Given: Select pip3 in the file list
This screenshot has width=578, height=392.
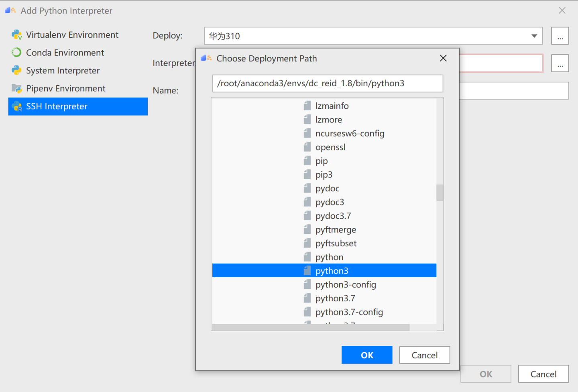Looking at the screenshot, I should click(324, 175).
